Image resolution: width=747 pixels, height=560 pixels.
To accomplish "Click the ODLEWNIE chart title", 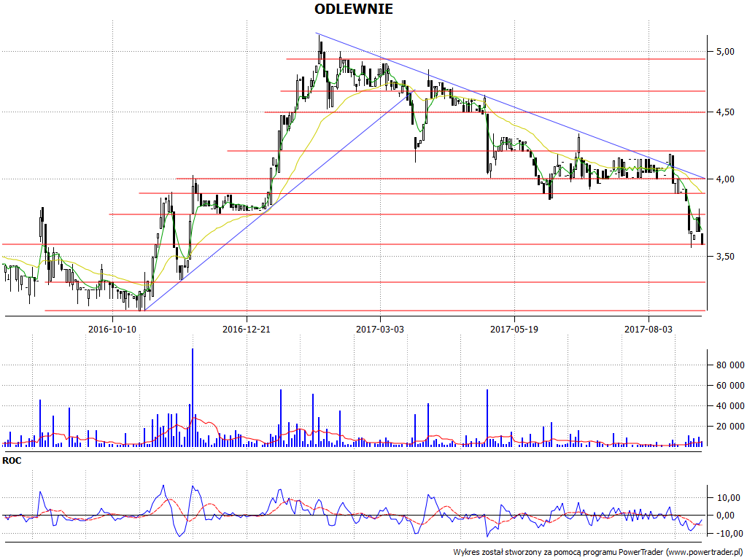I will point(354,9).
